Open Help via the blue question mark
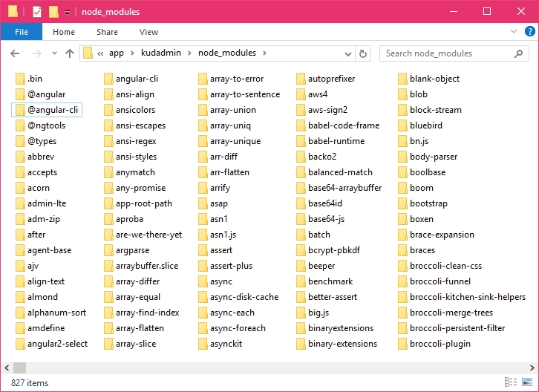The height and width of the screenshot is (392, 539). (529, 32)
